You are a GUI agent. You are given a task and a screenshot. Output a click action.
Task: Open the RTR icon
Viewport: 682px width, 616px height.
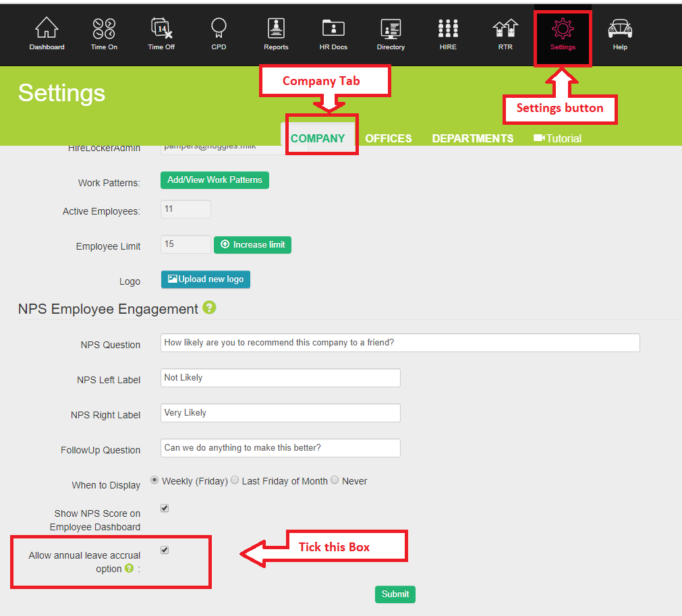(505, 28)
